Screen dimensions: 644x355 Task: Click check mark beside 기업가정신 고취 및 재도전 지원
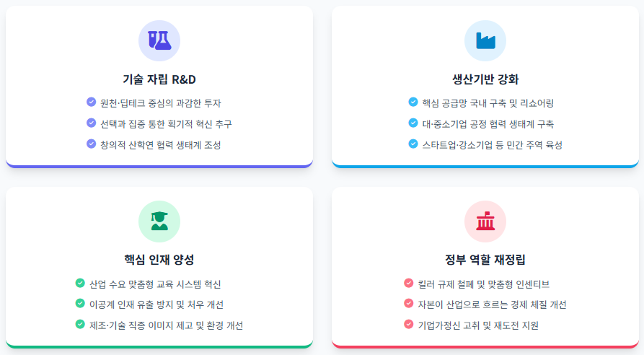coord(409,324)
